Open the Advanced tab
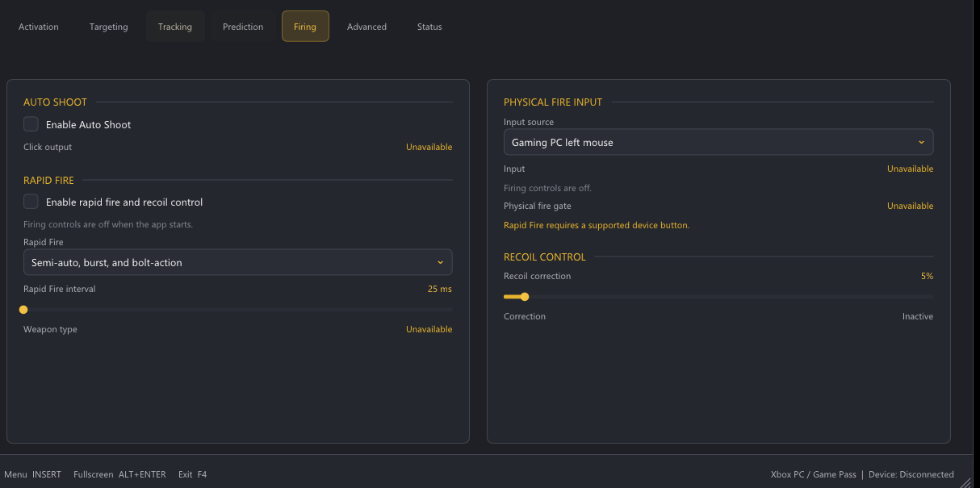 (366, 27)
